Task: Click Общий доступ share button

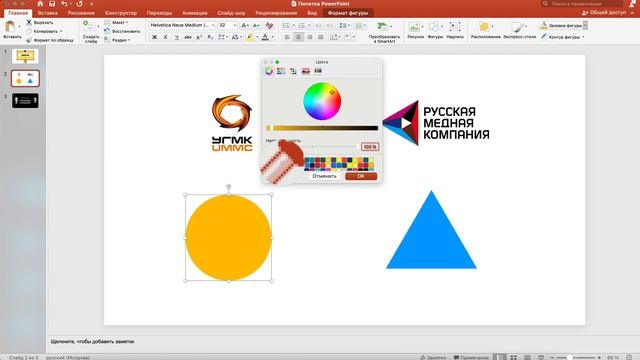Action: 605,13
